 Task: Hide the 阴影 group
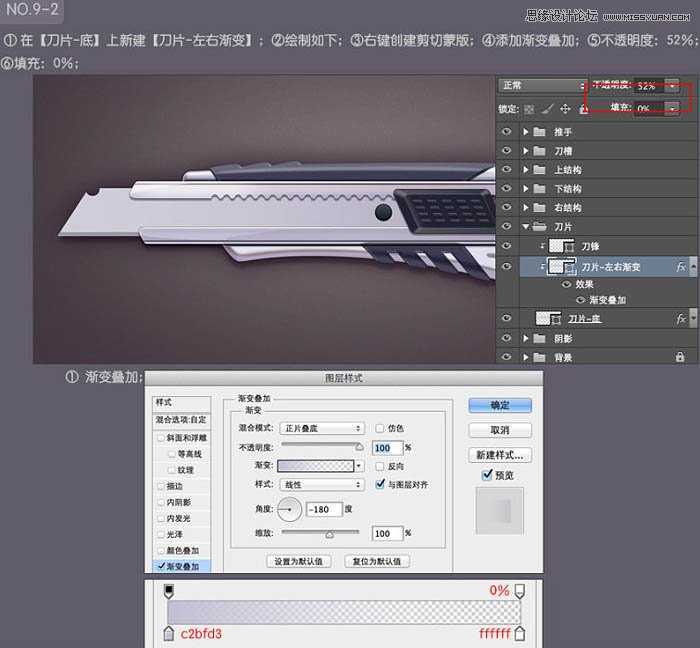(x=506, y=338)
